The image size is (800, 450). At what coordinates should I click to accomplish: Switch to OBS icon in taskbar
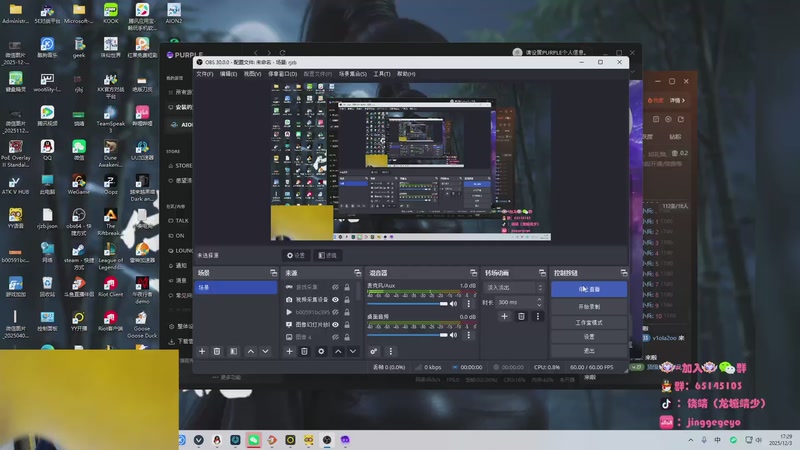coord(327,440)
